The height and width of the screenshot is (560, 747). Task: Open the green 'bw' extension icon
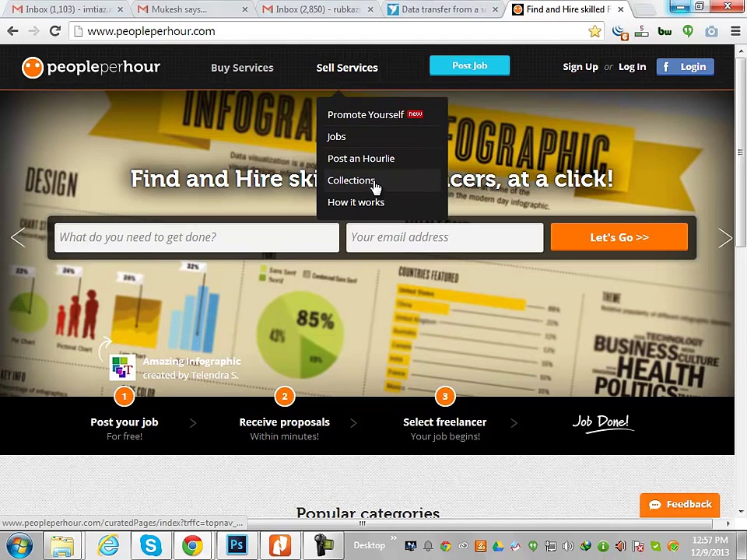tap(665, 31)
